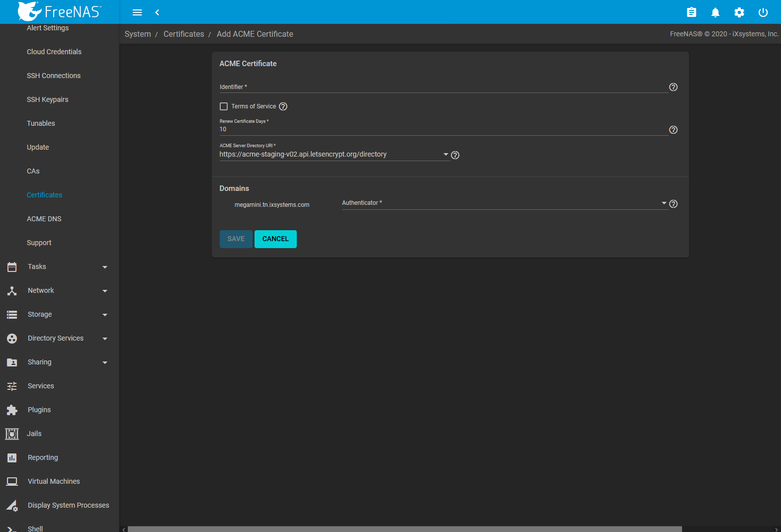The width and height of the screenshot is (781, 532).
Task: Open Cloud Credentials in sidebar
Action: 54,52
